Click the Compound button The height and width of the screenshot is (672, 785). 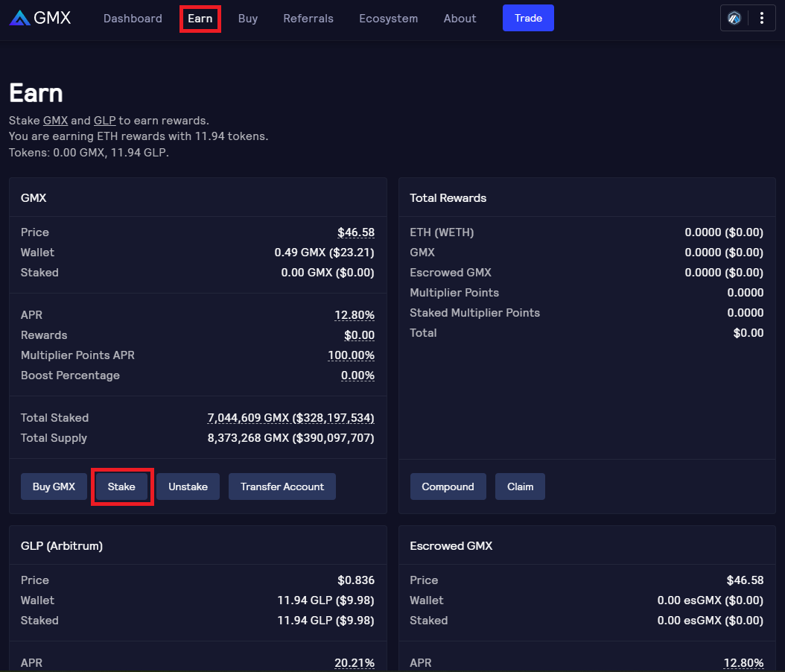[x=448, y=486]
